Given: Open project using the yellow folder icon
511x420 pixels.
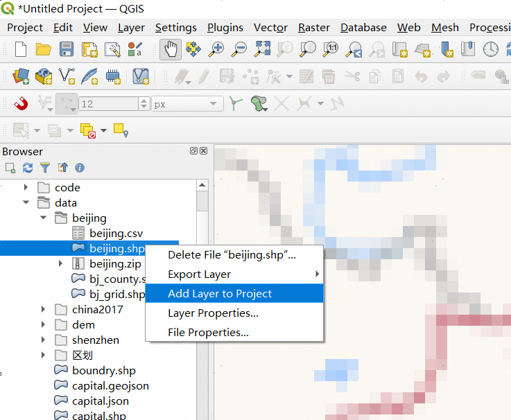Looking at the screenshot, I should (x=44, y=49).
